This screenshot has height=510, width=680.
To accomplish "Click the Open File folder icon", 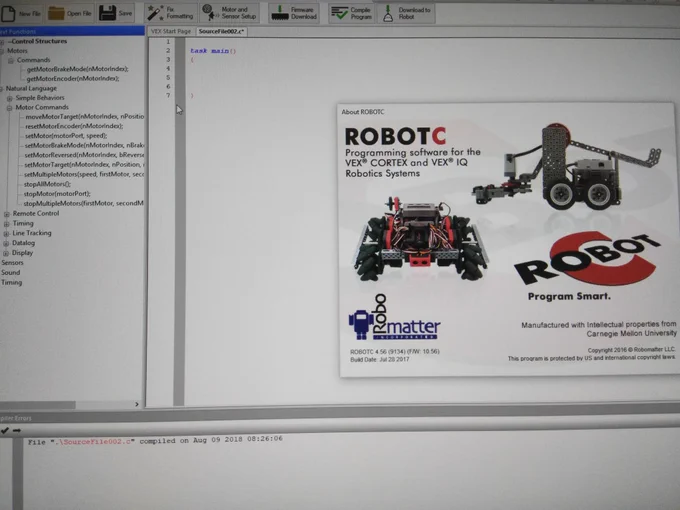I will pos(56,13).
